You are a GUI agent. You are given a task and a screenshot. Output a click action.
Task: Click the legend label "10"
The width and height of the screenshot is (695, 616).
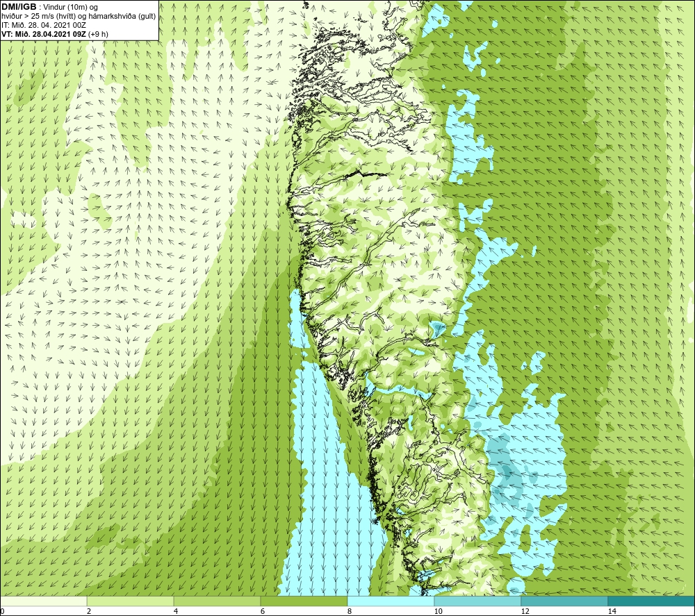click(438, 612)
